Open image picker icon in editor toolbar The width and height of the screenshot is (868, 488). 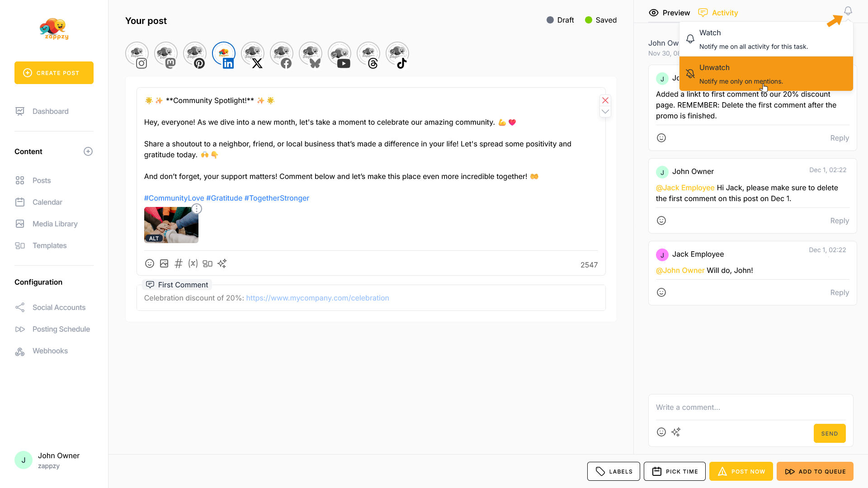tap(164, 263)
